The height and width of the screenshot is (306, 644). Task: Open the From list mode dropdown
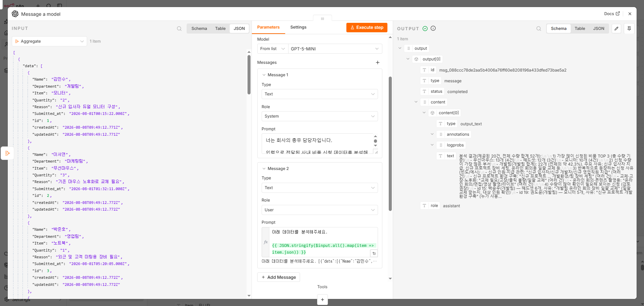(x=273, y=49)
